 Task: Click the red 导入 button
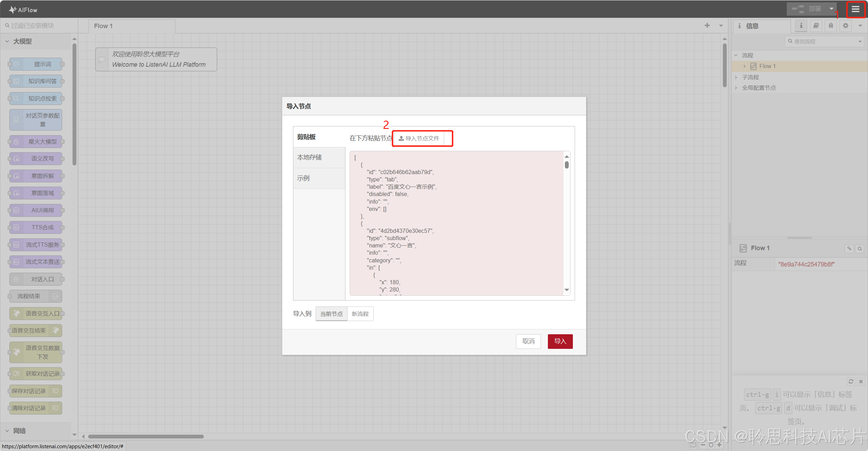(x=560, y=341)
